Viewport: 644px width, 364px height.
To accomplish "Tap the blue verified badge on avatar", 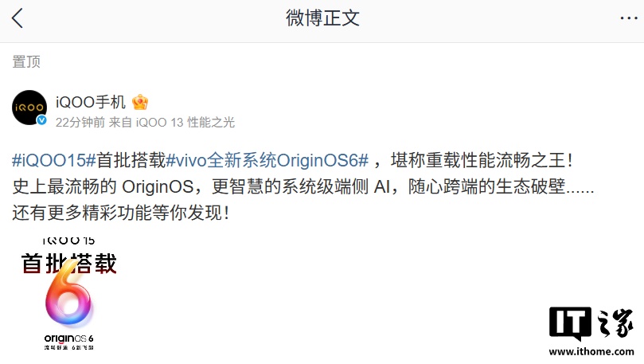I will 41,120.
